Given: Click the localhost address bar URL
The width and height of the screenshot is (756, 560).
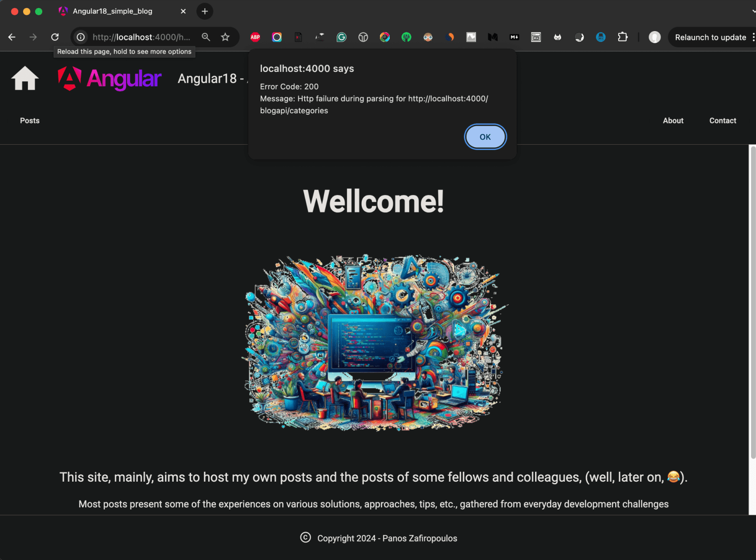Looking at the screenshot, I should [x=141, y=37].
